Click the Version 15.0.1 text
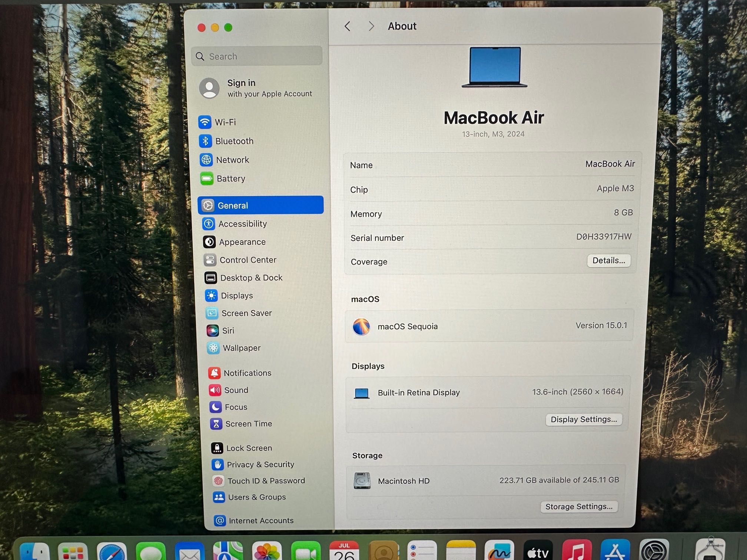747x560 pixels. tap(601, 325)
